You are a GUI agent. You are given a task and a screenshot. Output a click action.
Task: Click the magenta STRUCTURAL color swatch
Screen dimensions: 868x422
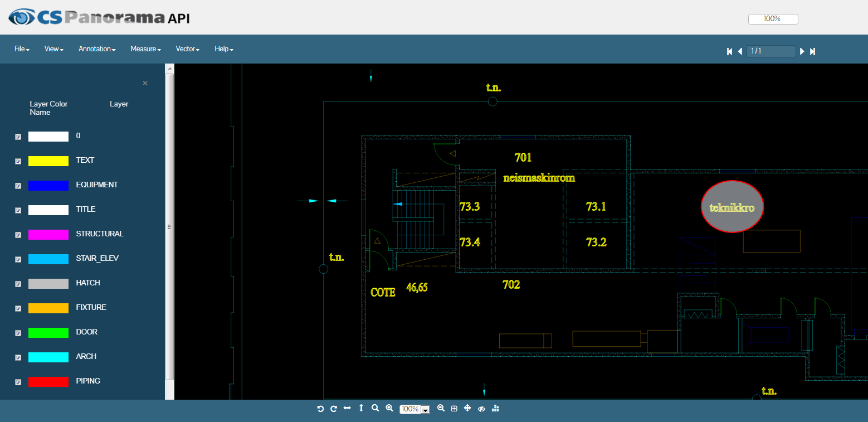coord(48,234)
